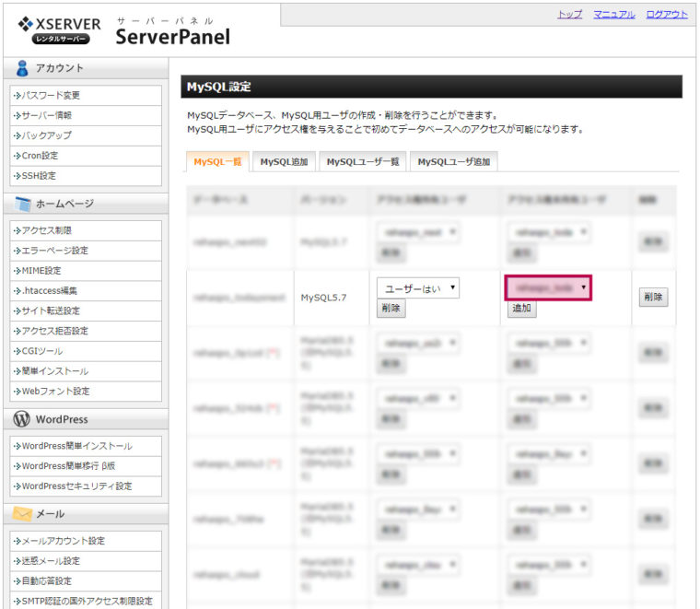Click the トップ link
700x609 pixels.
[x=569, y=15]
